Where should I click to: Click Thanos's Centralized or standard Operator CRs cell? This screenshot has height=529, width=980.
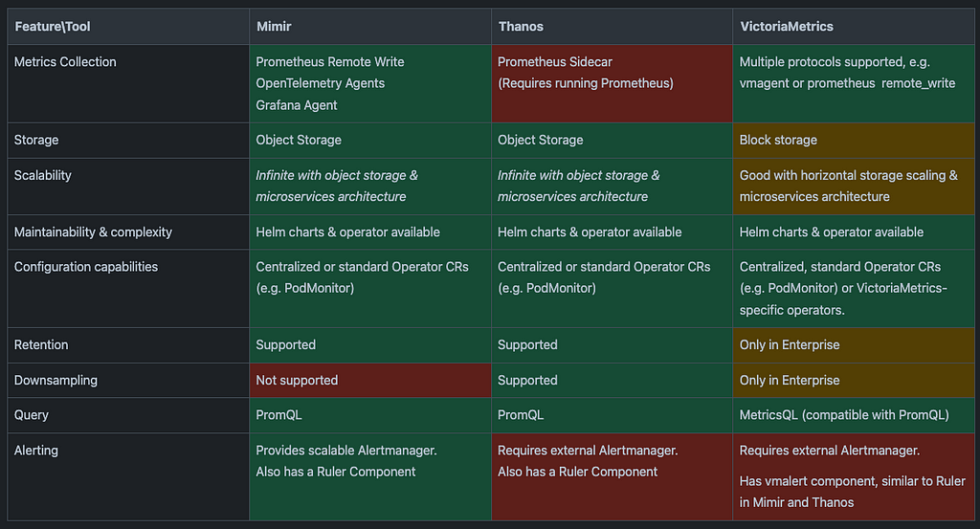tap(612, 289)
